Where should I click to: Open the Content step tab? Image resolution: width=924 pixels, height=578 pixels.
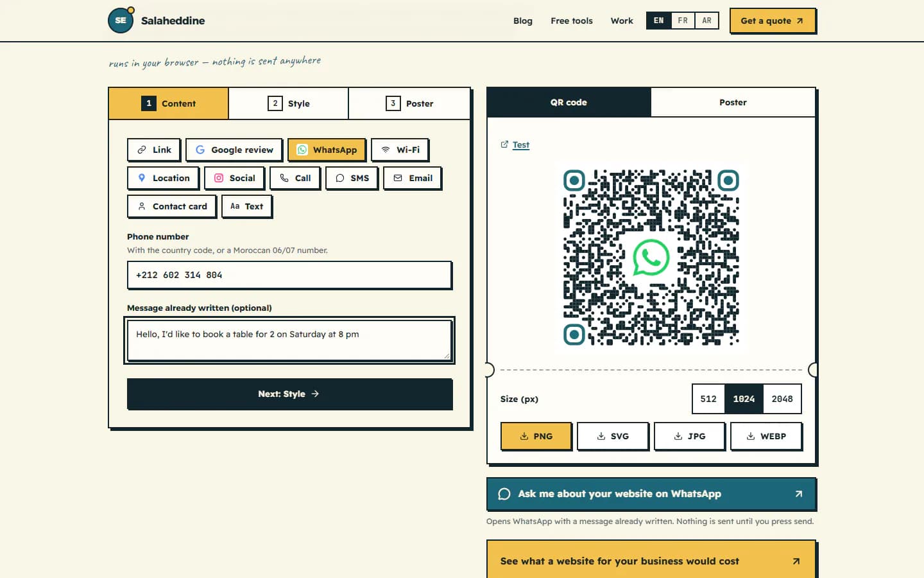tap(169, 103)
